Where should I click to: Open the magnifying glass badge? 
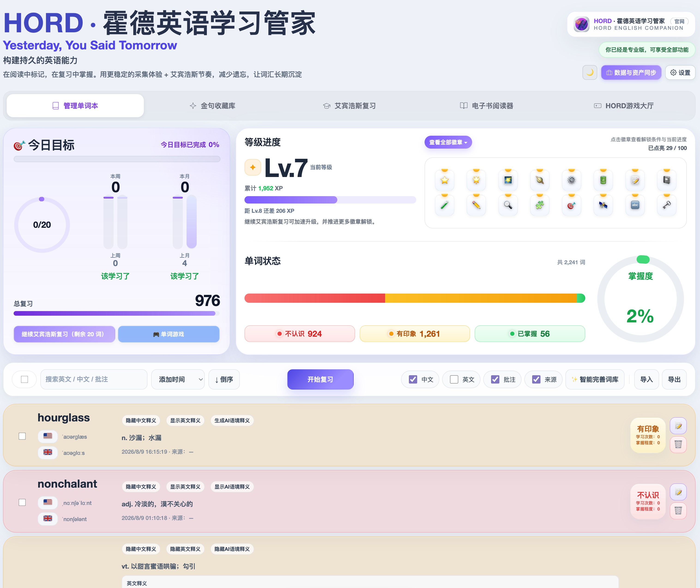(x=508, y=205)
